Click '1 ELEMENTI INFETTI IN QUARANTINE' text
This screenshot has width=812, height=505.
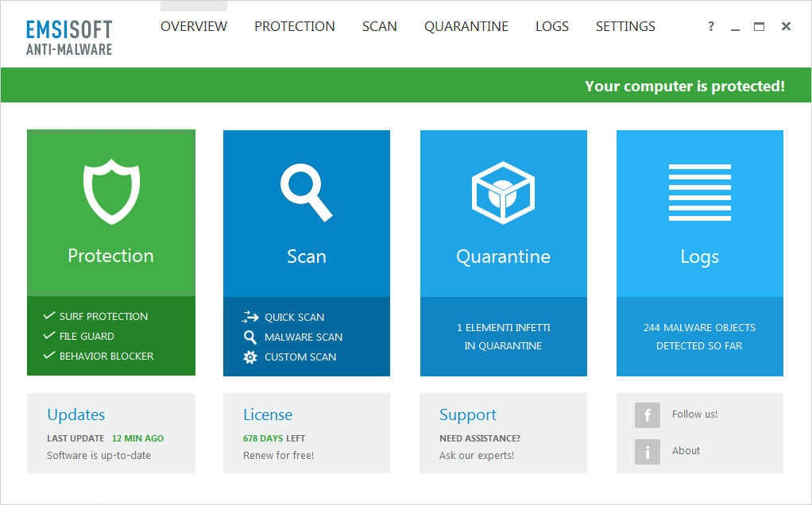[x=504, y=337]
